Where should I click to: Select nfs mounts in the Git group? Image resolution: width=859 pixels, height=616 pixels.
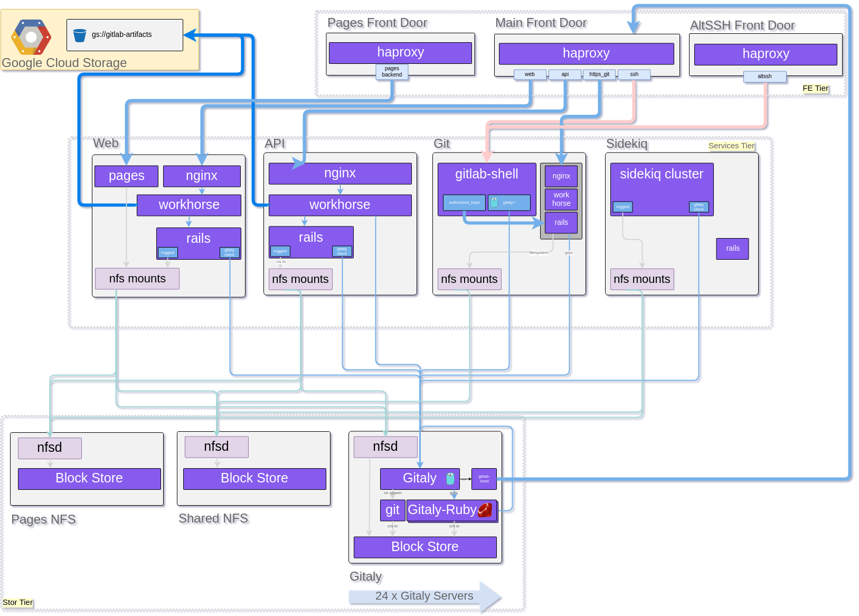[469, 279]
